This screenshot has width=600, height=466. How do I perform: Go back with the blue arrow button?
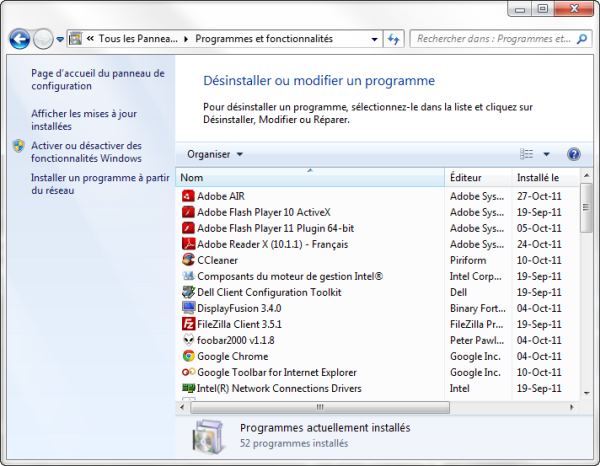coord(20,39)
